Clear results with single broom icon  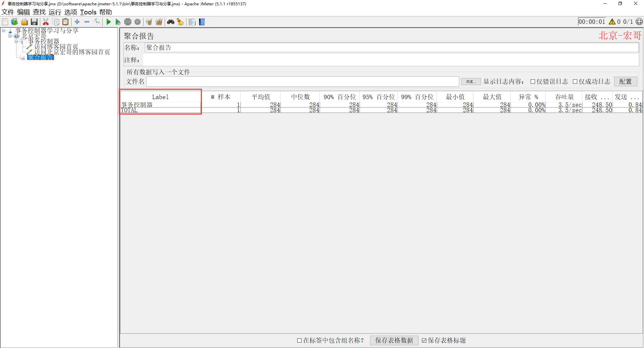pyautogui.click(x=149, y=22)
